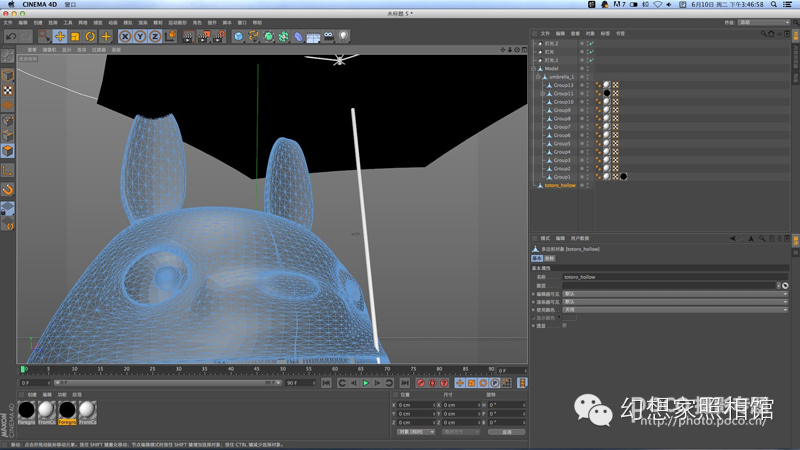Screen dimensions: 800x450
Task: Select Polygons mode in left palette
Action: click(8, 151)
